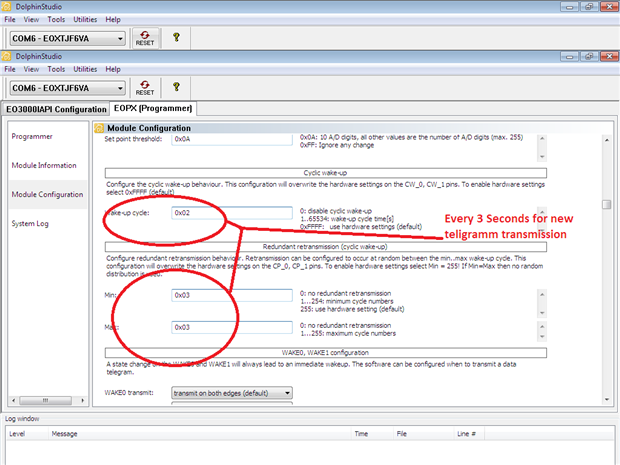Click the yellow key icon beside lower RESET
Image resolution: width=620 pixels, height=465 pixels.
point(176,88)
